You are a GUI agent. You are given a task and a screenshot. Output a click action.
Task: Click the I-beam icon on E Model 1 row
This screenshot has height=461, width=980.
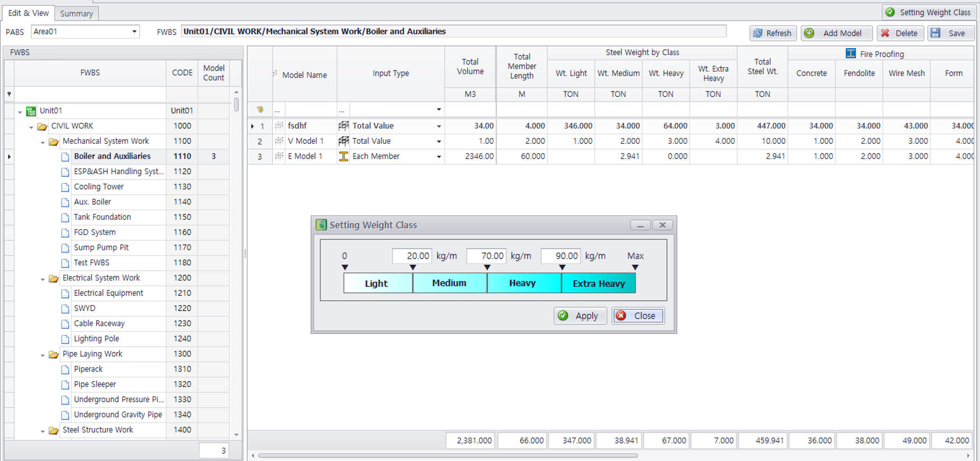343,157
